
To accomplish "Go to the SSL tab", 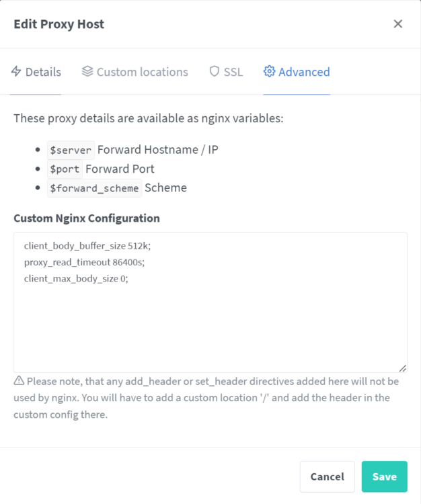I will 226,72.
